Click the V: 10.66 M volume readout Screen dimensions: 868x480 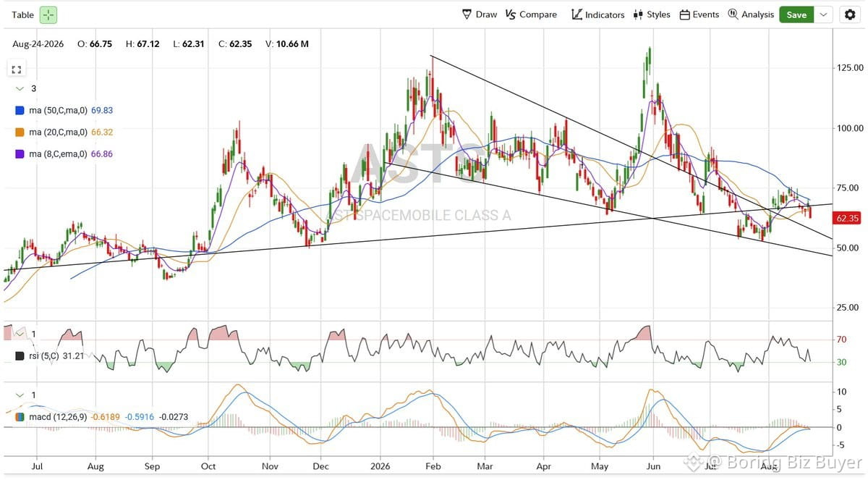pyautogui.click(x=287, y=44)
